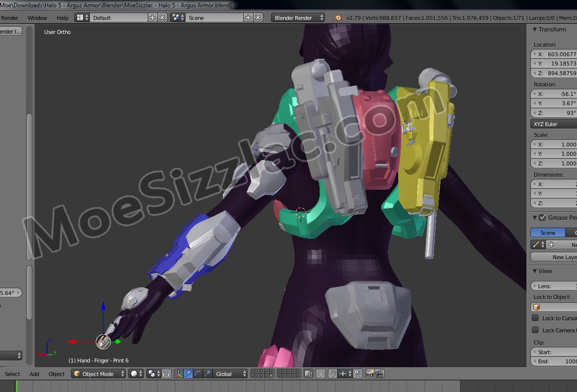Toggle manipulate center points icon

pos(166,374)
